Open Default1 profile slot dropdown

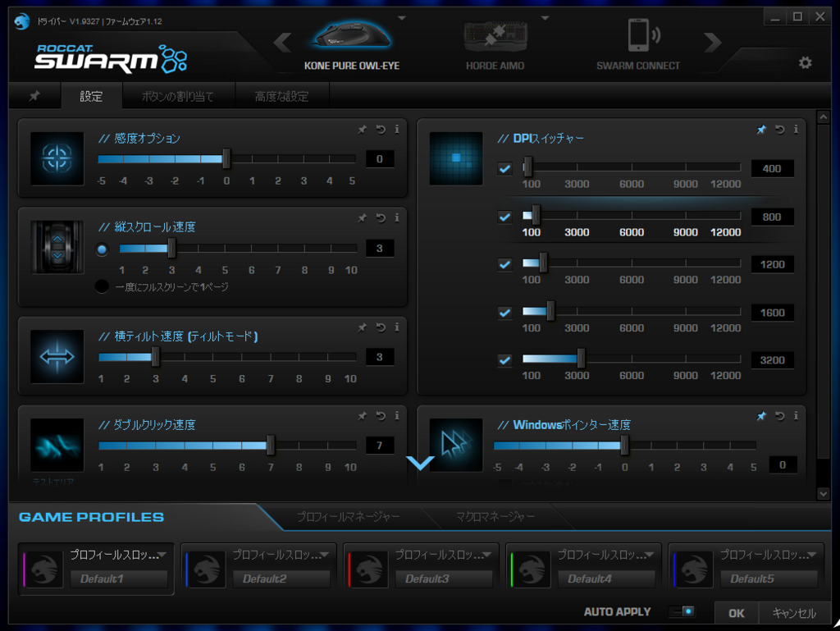click(x=162, y=555)
